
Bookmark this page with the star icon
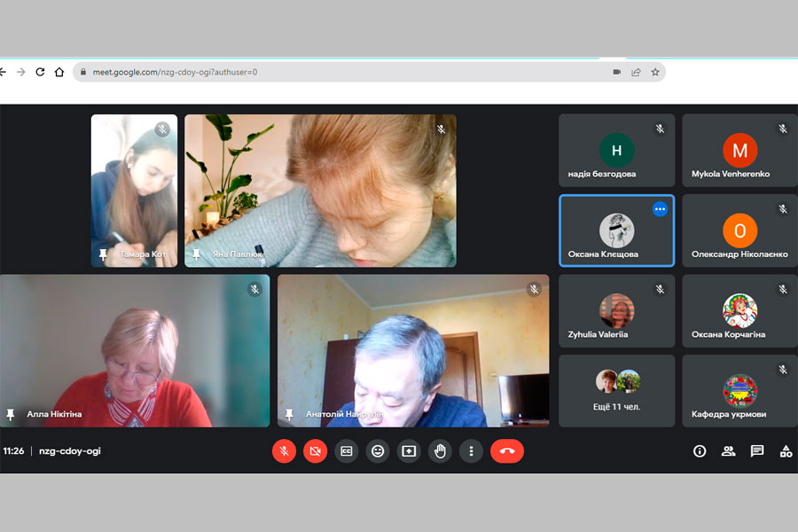(x=655, y=73)
